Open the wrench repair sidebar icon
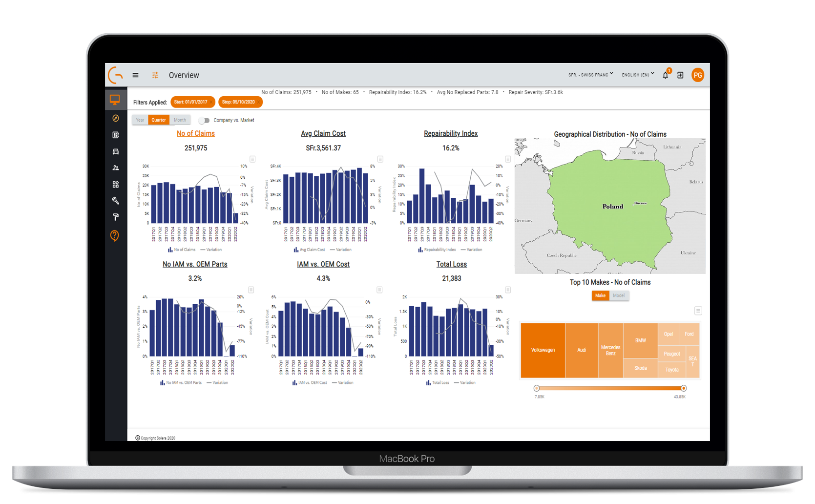 116,201
